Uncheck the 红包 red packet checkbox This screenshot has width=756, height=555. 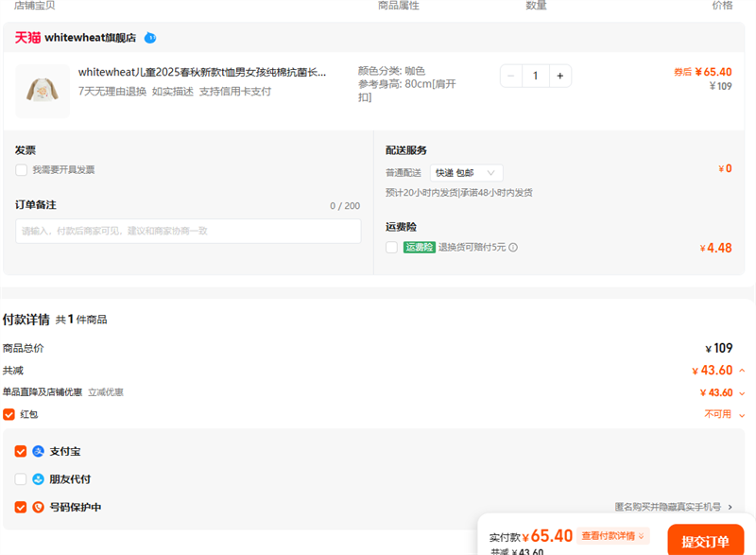[9, 414]
